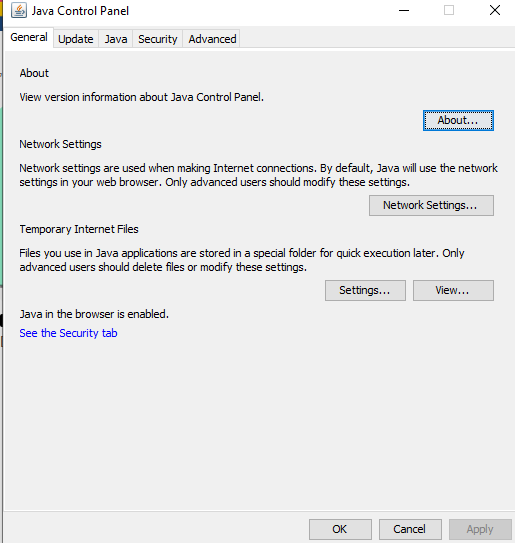The height and width of the screenshot is (543, 515).
Task: Click the 'About' section heading
Action: (x=34, y=73)
